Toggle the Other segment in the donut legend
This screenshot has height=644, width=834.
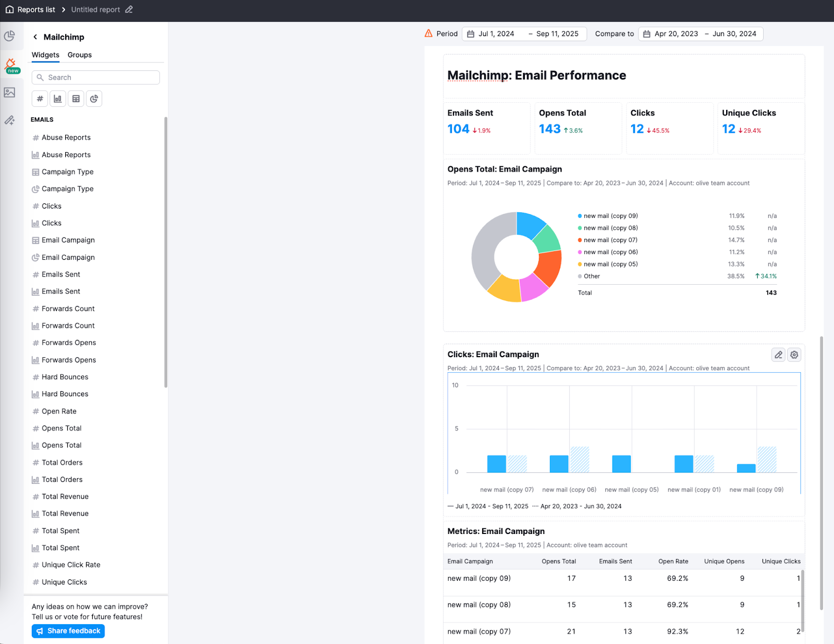point(590,276)
